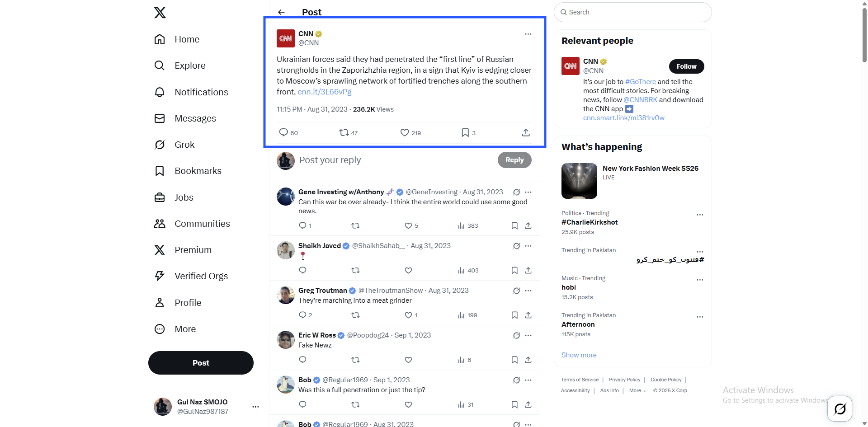Open New York Fashion Week thumbnail
This screenshot has width=868, height=427.
579,181
